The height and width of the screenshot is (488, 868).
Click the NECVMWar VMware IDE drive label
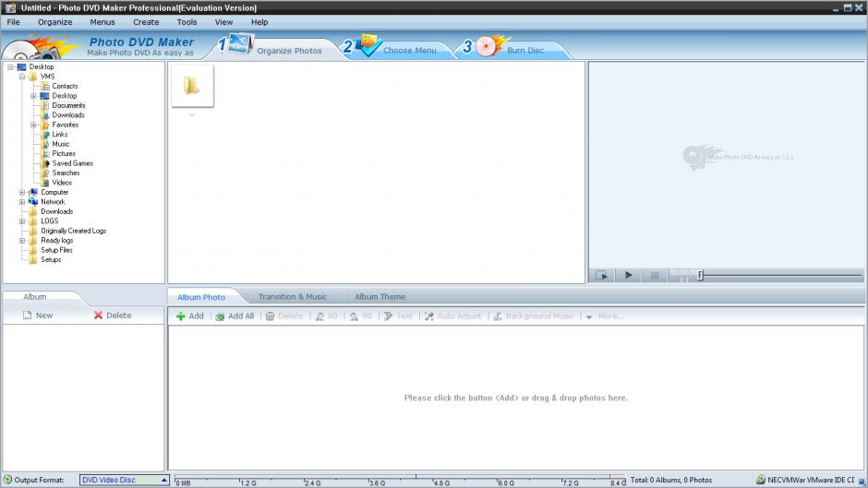point(811,481)
